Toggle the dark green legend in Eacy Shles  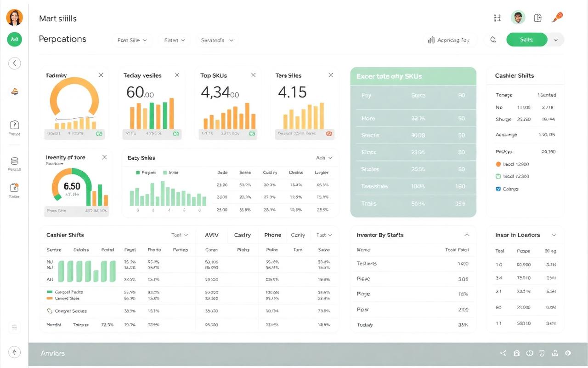point(138,172)
